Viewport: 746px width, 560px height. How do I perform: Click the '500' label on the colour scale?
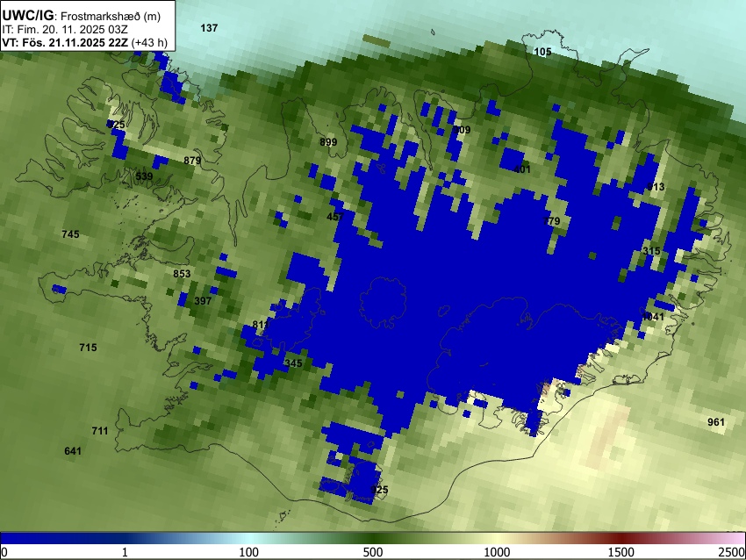pos(372,552)
